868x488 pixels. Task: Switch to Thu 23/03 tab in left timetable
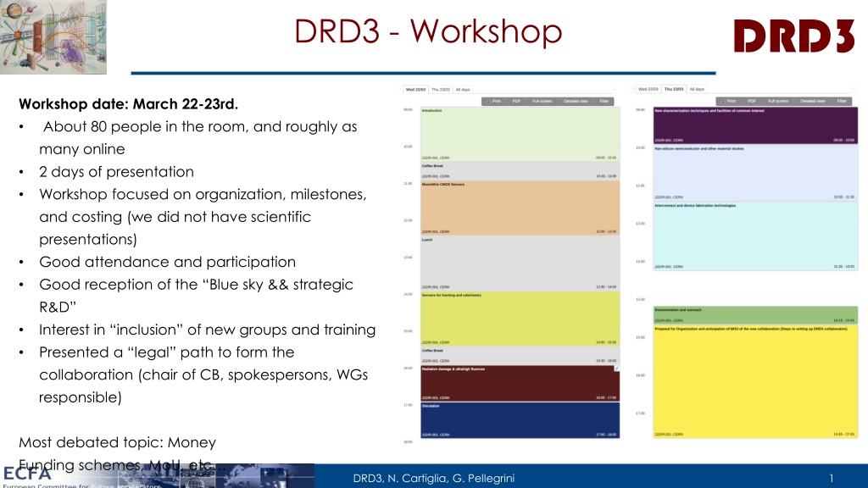(441, 89)
